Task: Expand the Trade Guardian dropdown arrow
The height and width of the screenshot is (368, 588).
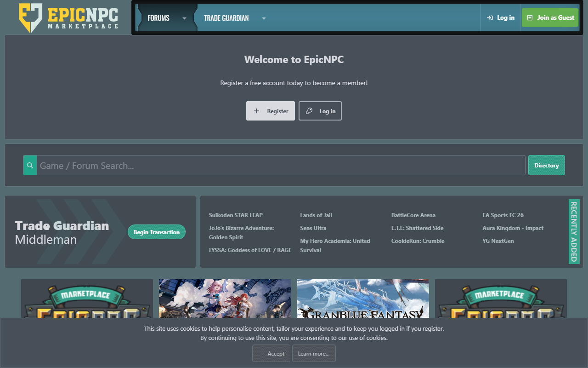Action: pyautogui.click(x=264, y=18)
